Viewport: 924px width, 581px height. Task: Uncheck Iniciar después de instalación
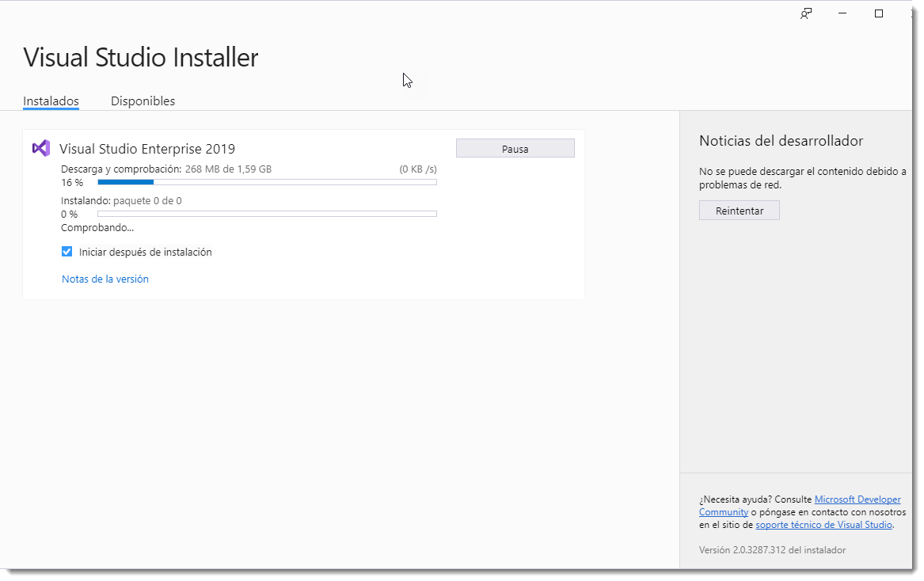(67, 252)
